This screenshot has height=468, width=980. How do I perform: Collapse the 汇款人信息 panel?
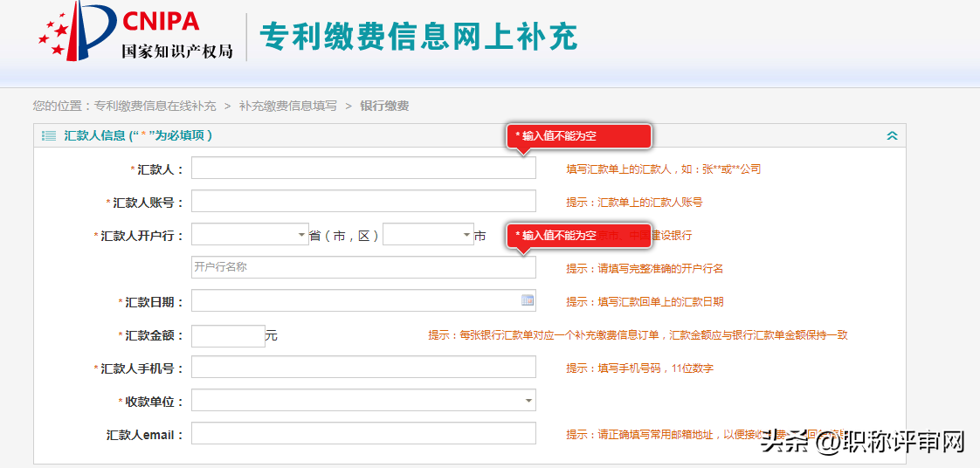892,135
